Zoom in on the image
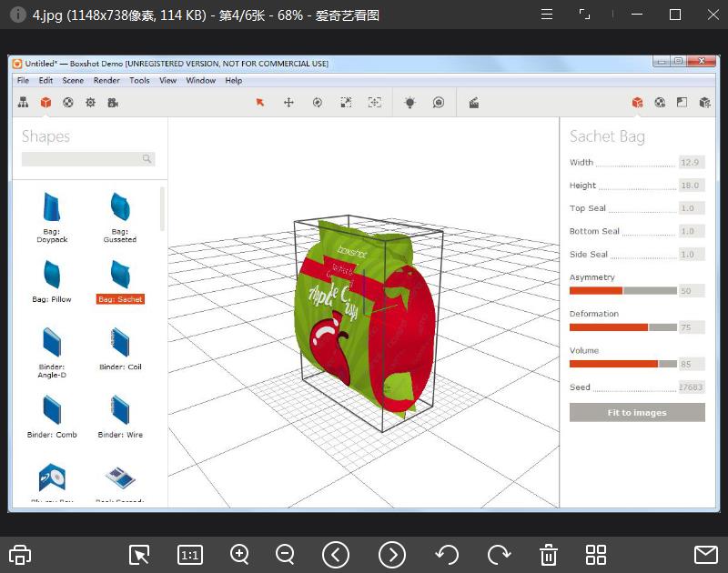The image size is (728, 573). [x=240, y=555]
